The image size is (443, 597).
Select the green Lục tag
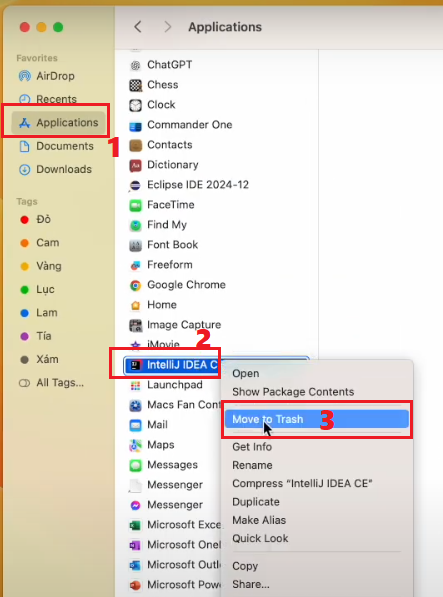[x=37, y=289]
